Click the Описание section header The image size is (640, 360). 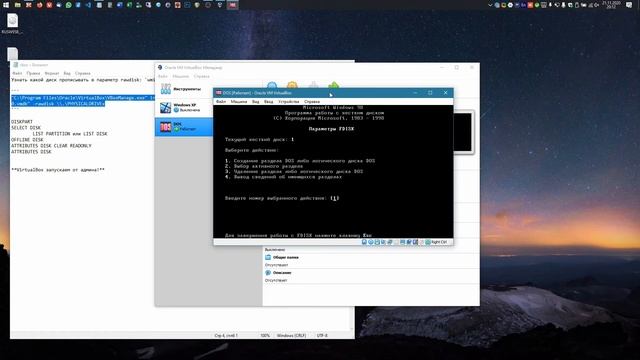282,273
